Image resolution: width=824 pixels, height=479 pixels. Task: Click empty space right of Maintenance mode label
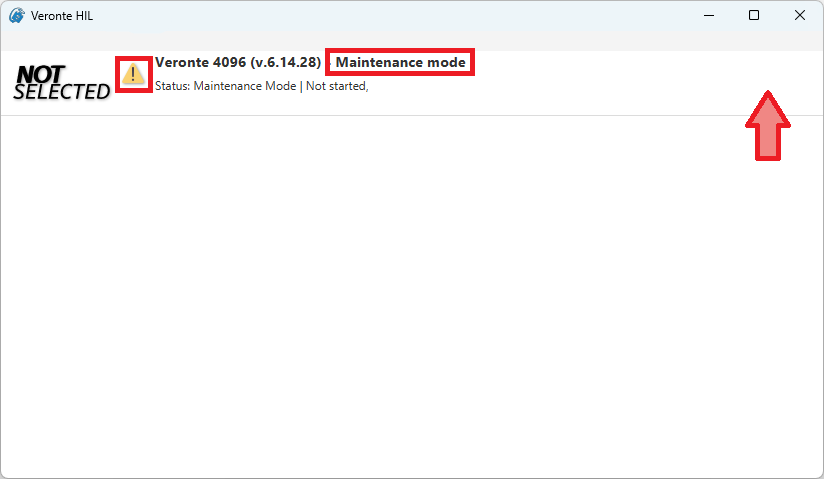600,62
